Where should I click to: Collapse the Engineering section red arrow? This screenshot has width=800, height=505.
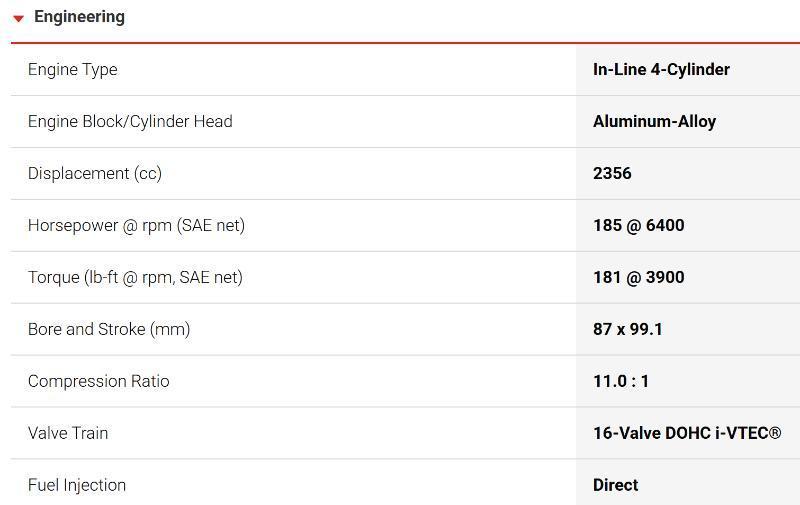click(18, 18)
